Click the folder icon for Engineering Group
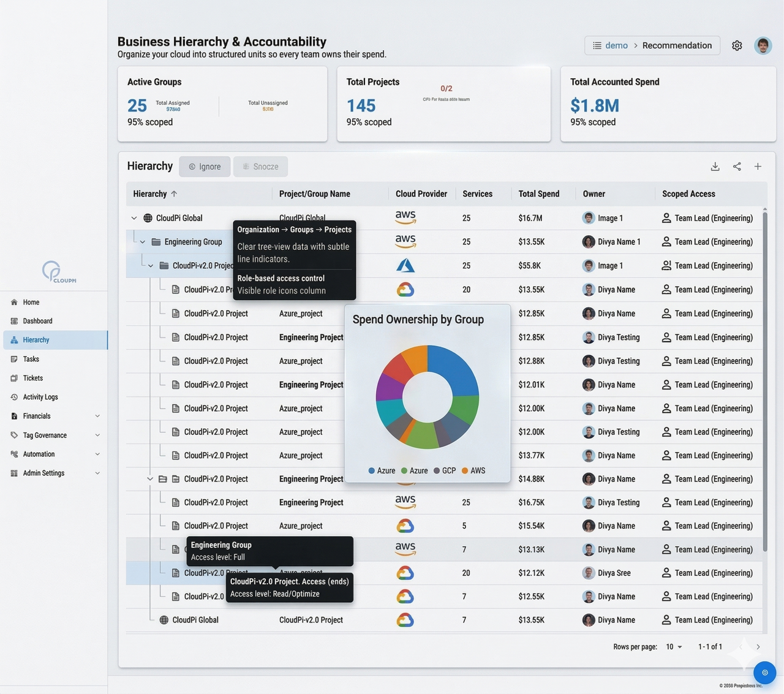Screen dimensions: 784x694 point(156,242)
